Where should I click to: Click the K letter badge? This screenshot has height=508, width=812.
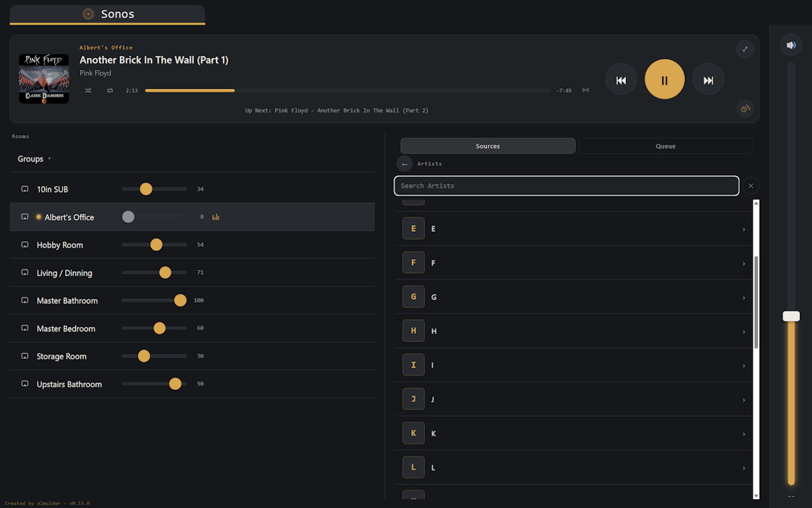[x=414, y=433]
